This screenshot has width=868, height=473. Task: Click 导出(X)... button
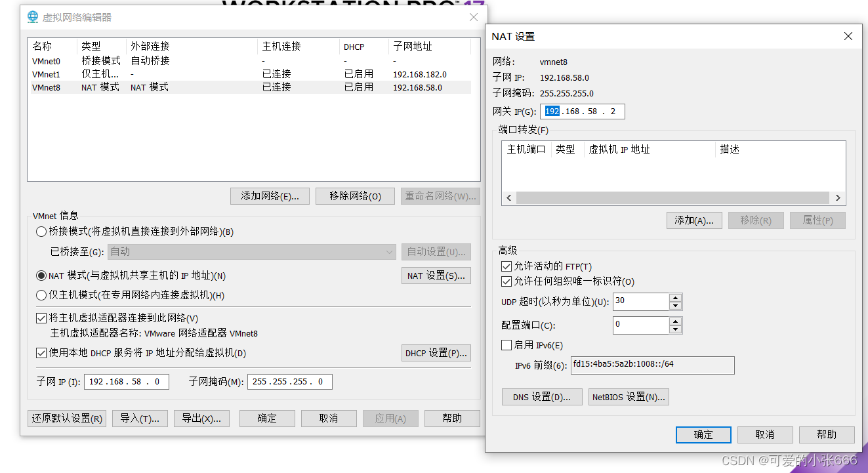[x=201, y=419]
